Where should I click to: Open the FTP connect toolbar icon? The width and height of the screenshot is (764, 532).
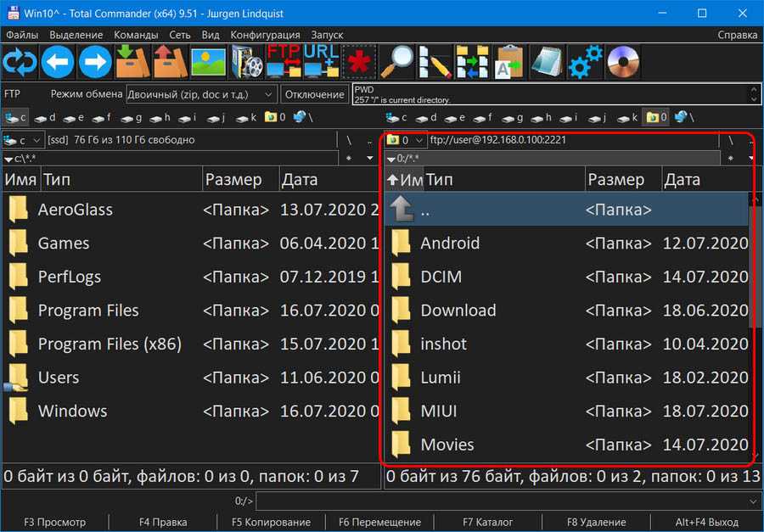tap(284, 62)
